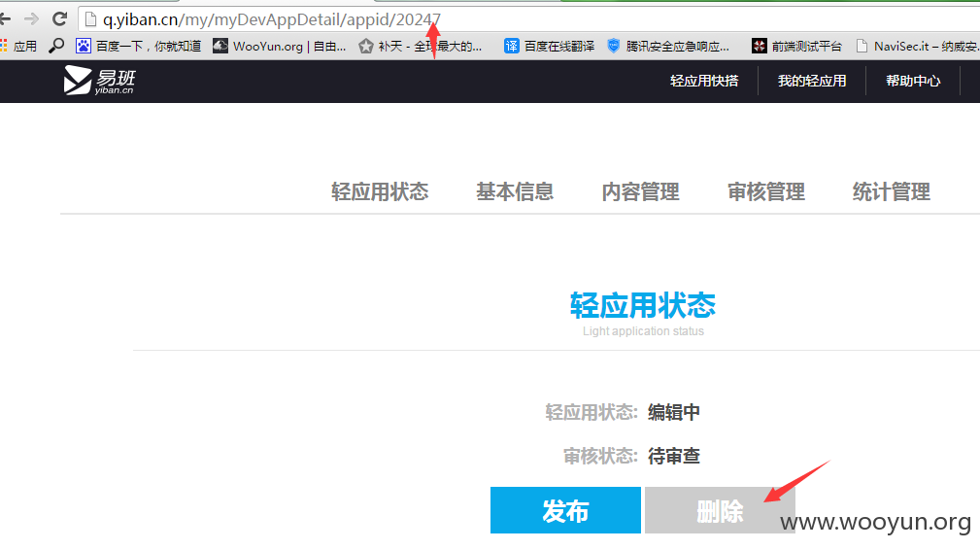The height and width of the screenshot is (550, 980).
Task: Open 百度在线翻译 bookmark
Action: [550, 46]
